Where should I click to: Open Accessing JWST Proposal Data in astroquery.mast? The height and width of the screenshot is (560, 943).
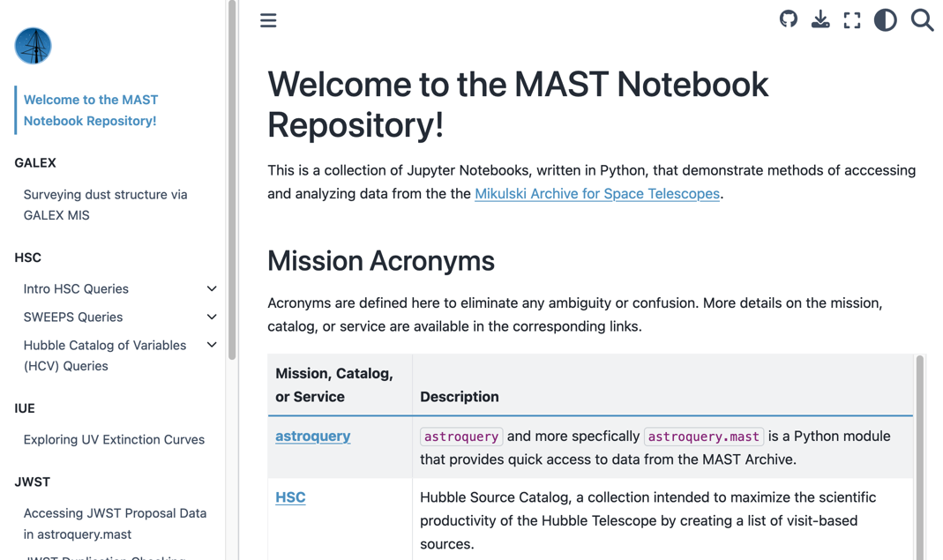115,523
